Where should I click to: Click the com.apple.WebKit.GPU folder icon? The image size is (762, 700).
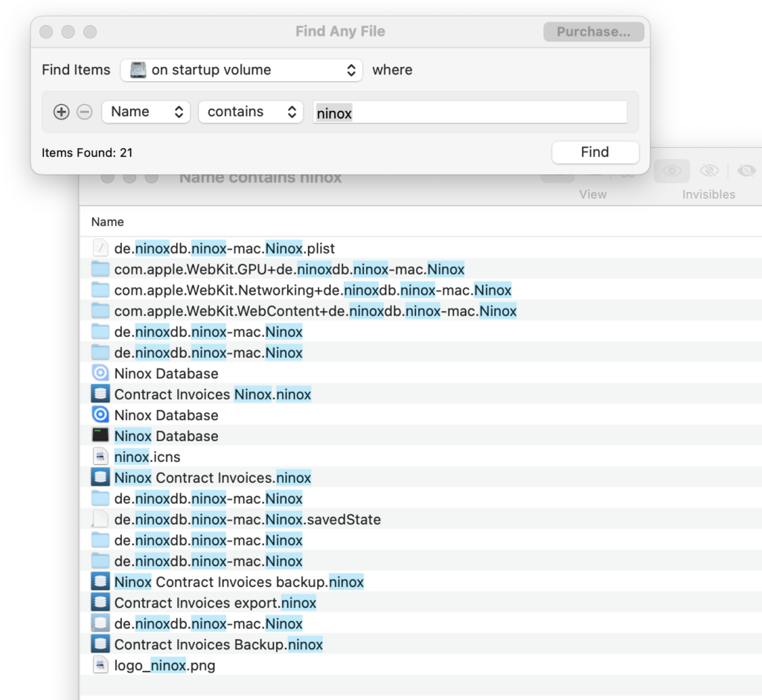100,269
